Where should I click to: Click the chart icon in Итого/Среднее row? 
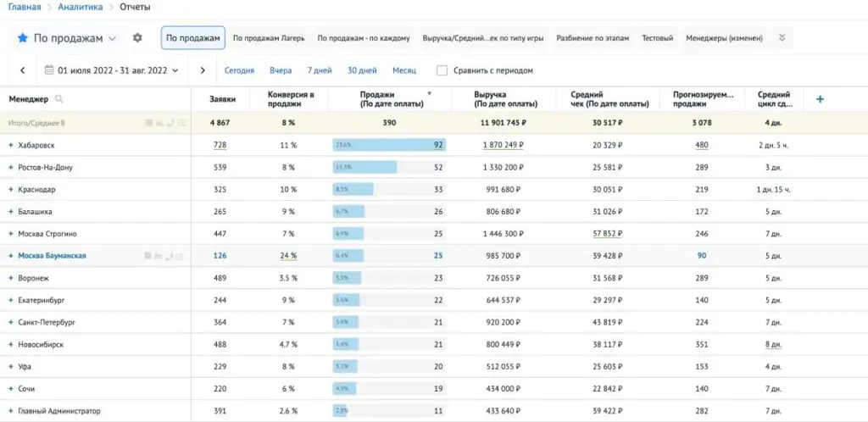[x=159, y=123]
